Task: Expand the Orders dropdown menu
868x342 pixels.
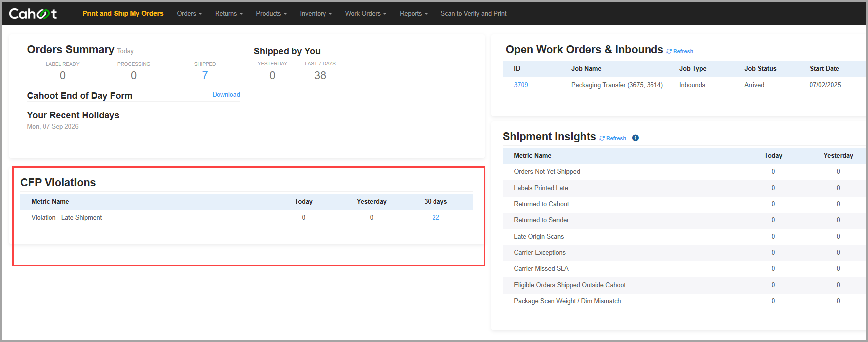Action: point(189,13)
